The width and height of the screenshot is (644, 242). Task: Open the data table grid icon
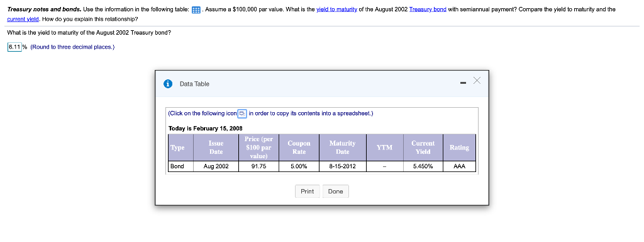pyautogui.click(x=196, y=9)
